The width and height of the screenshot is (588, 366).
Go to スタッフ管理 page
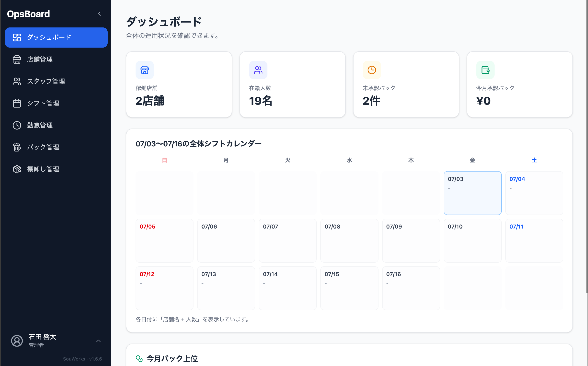pyautogui.click(x=56, y=81)
